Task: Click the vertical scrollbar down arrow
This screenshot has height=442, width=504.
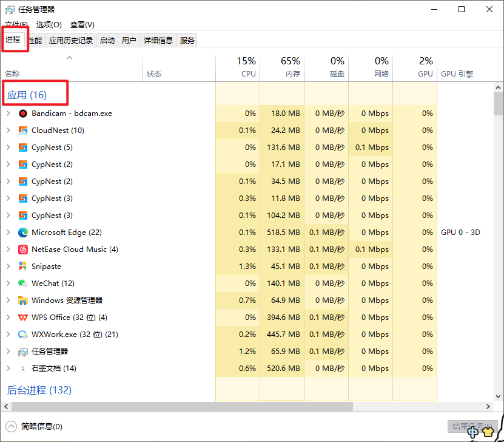Action: (498, 396)
